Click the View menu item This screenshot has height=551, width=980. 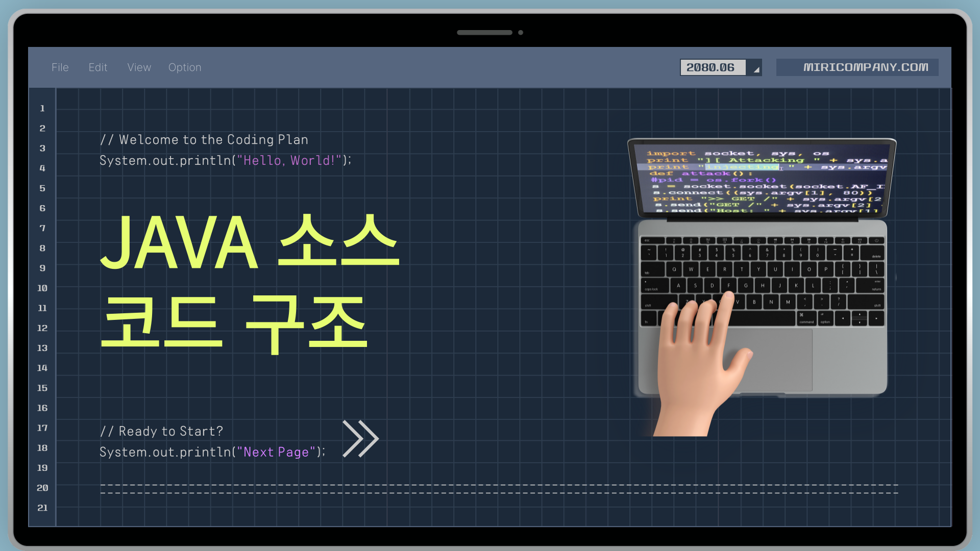point(139,67)
